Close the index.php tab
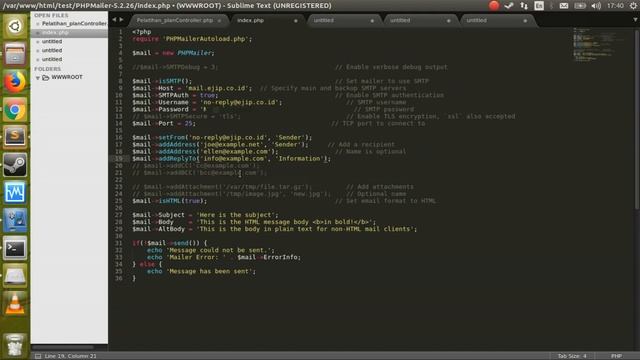The image size is (640, 360). pos(296,20)
